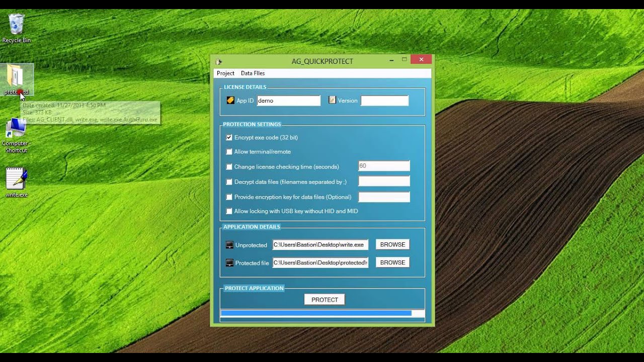
Task: Click the LICENSE DETAILS group label
Action: pos(245,87)
